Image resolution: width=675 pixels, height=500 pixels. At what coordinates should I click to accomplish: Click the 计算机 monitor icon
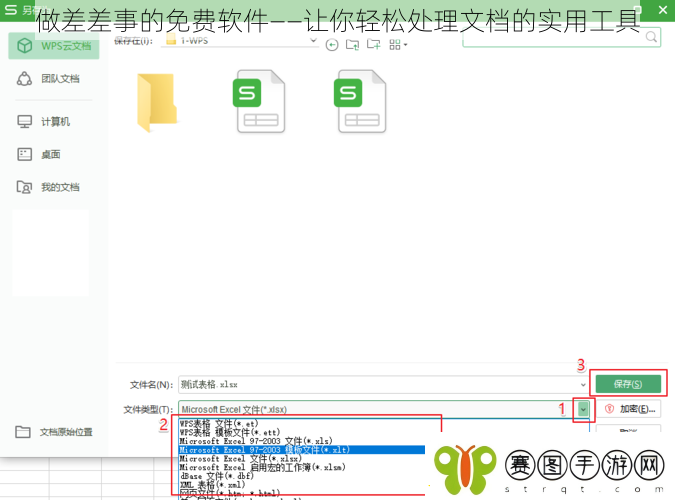25,122
